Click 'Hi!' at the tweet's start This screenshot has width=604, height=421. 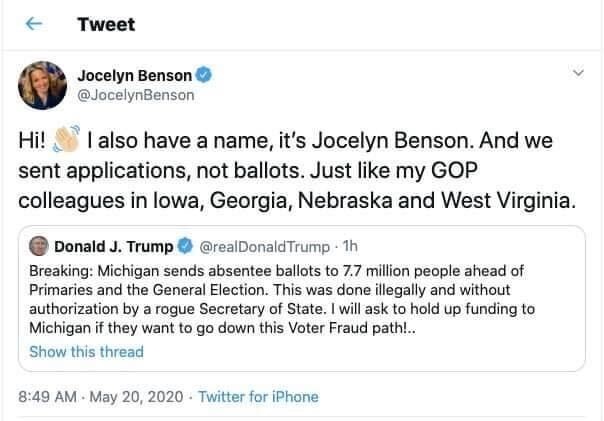click(x=33, y=139)
